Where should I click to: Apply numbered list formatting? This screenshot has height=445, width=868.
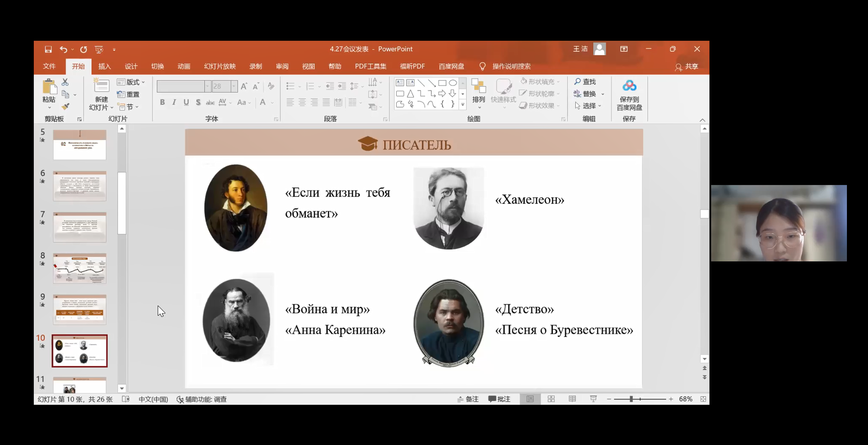[310, 86]
